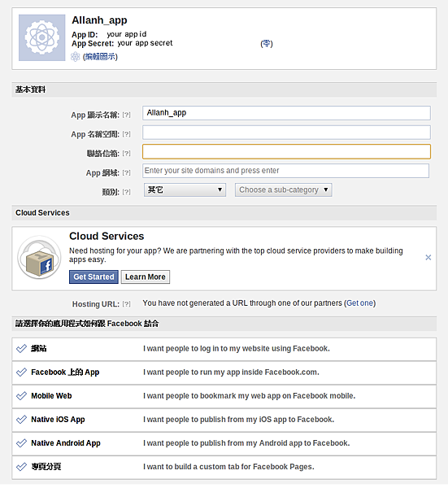Open help for App display name
This screenshot has width=448, height=488.
tap(126, 115)
